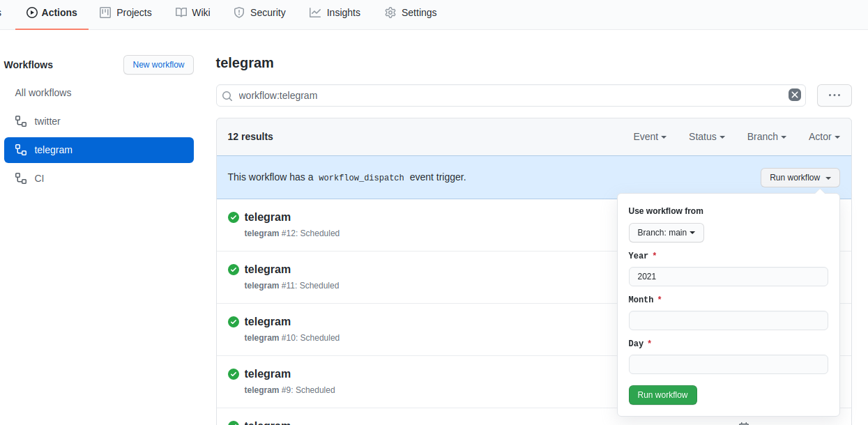Click green success check icon for run #10

234,322
